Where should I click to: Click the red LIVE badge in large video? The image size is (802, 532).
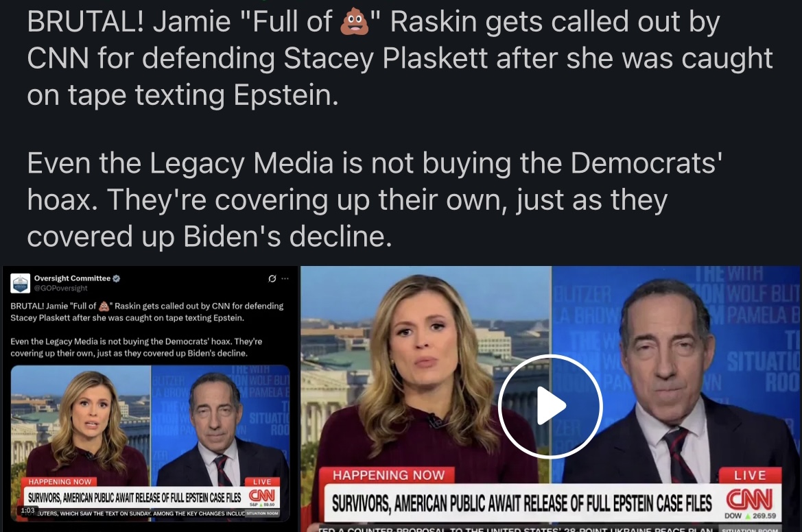coord(750,475)
